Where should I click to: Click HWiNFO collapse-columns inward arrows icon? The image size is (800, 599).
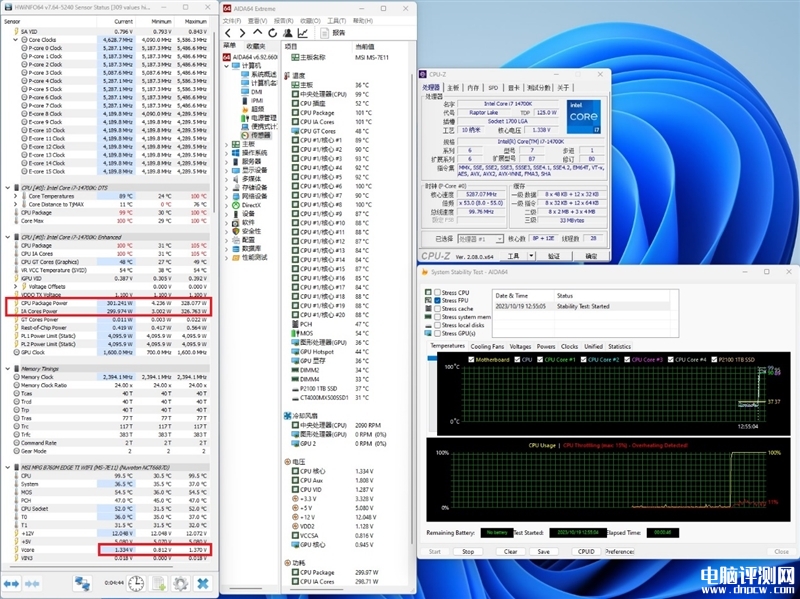[33, 583]
